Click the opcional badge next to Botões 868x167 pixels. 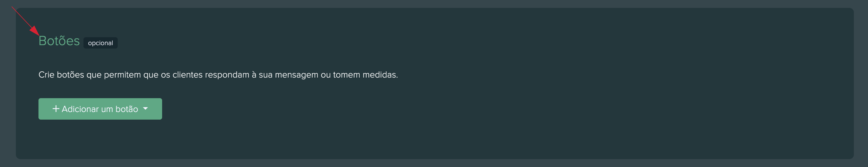[x=100, y=43]
